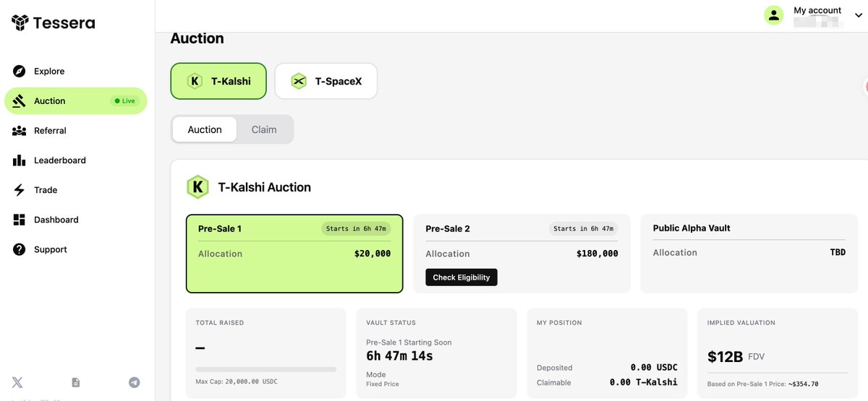Open Dashboard in sidebar
The width and height of the screenshot is (868, 401).
click(x=76, y=220)
